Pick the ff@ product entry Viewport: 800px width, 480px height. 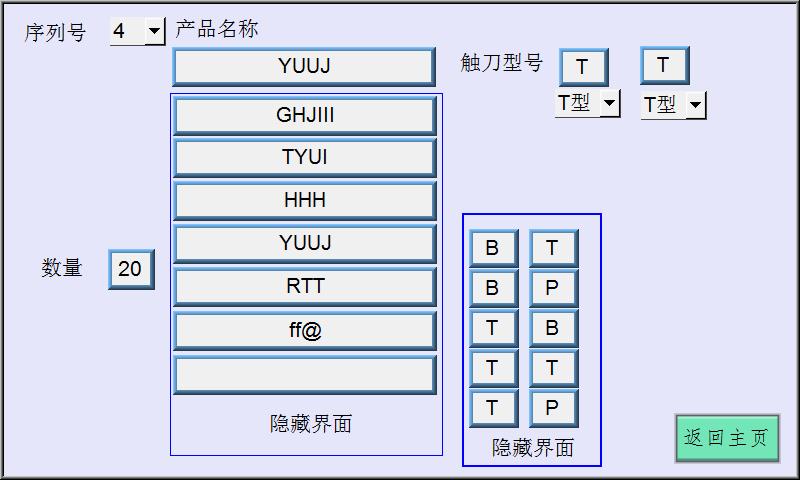(305, 330)
